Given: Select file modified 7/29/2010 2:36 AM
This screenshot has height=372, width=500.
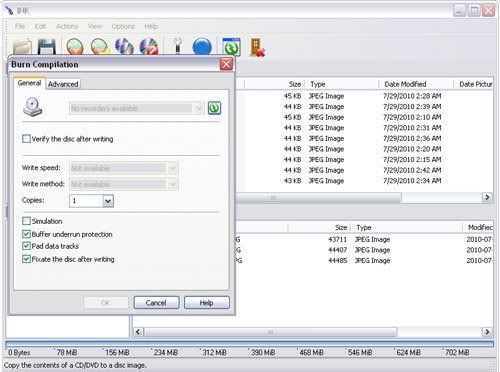Looking at the screenshot, I should (363, 138).
